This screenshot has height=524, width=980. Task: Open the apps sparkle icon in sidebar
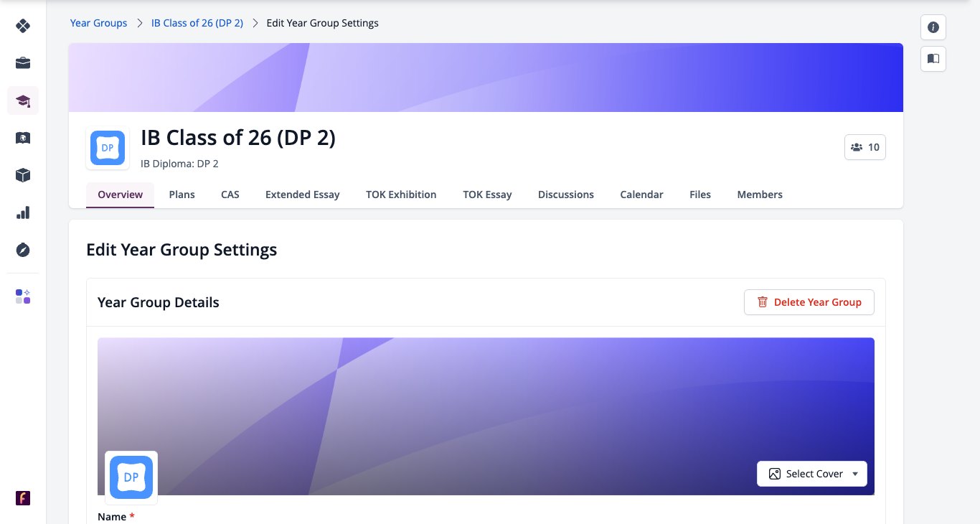pyautogui.click(x=23, y=296)
